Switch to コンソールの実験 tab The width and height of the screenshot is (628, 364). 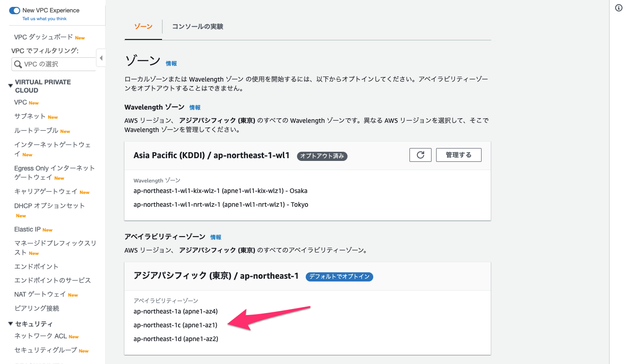[x=197, y=27]
